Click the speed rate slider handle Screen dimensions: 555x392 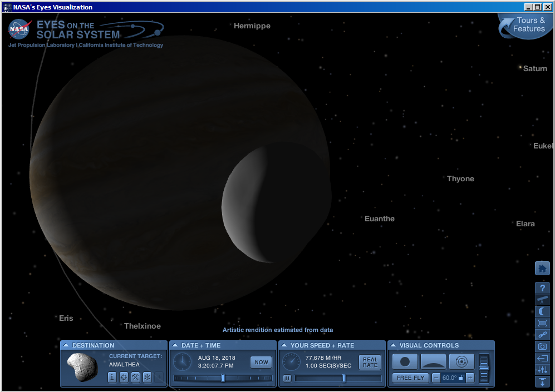tap(343, 378)
